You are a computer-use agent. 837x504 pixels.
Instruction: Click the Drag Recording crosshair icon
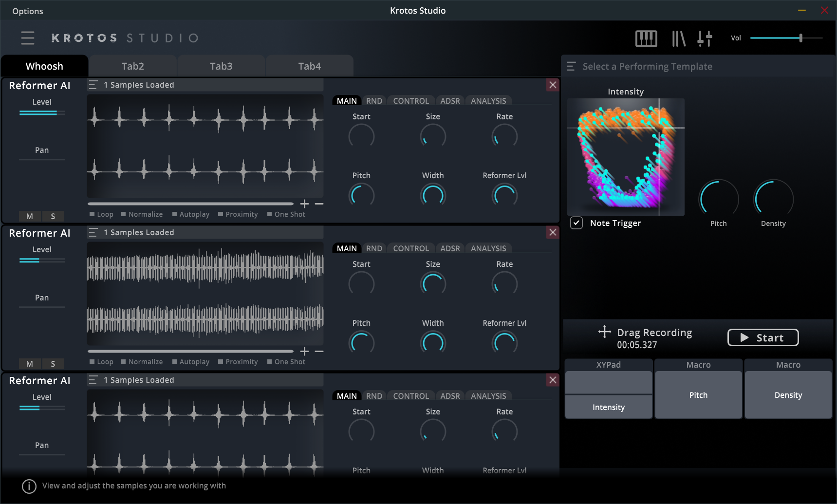click(604, 332)
